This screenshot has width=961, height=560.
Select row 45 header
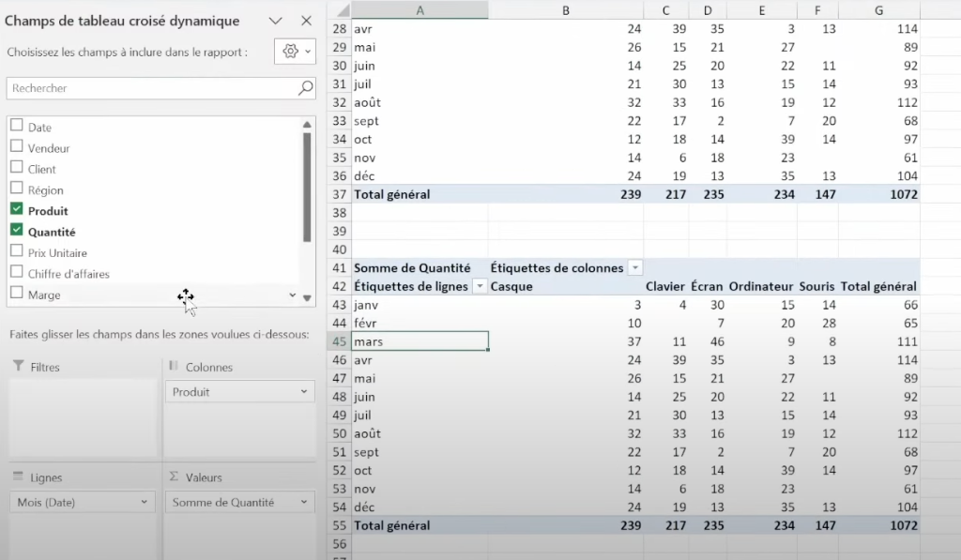(x=339, y=341)
